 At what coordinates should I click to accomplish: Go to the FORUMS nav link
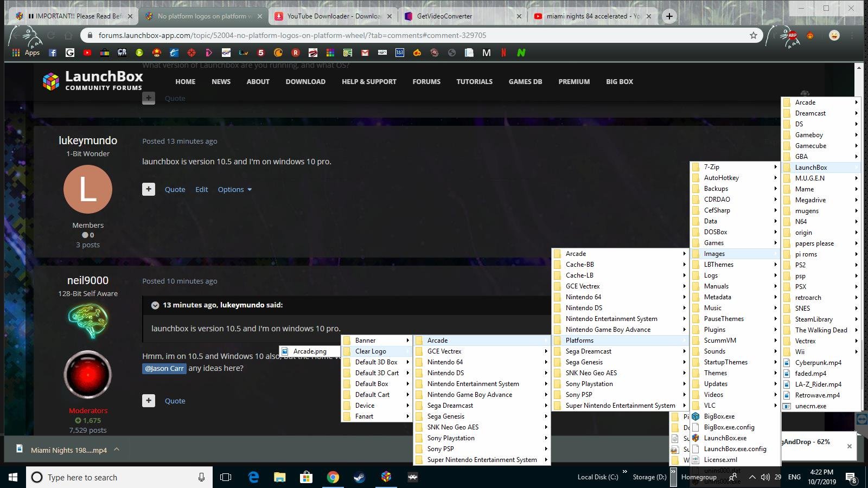(426, 81)
